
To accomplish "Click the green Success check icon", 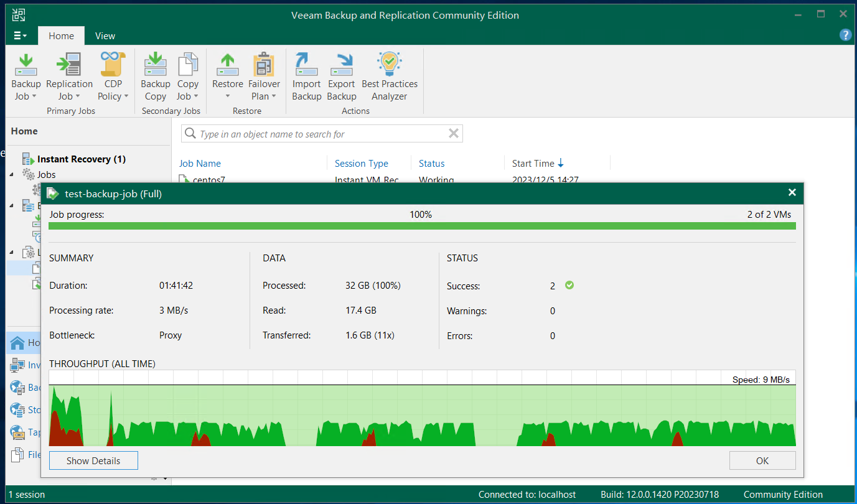I will [x=569, y=285].
